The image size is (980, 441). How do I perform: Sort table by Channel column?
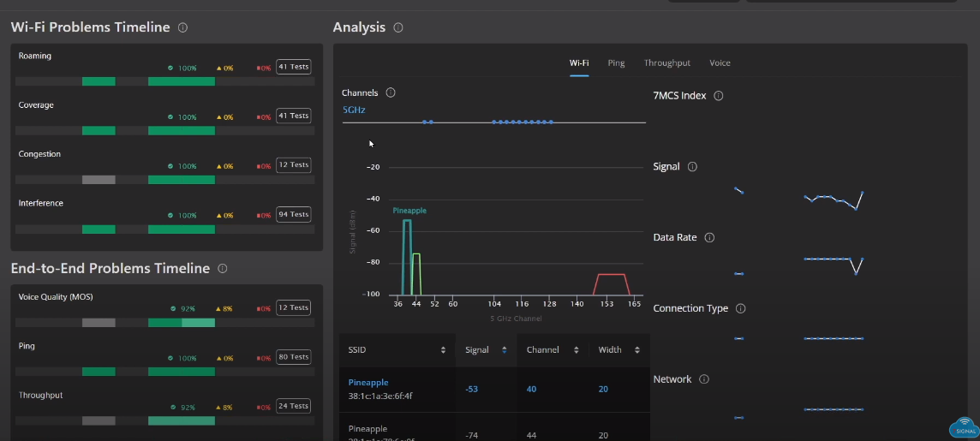point(576,350)
